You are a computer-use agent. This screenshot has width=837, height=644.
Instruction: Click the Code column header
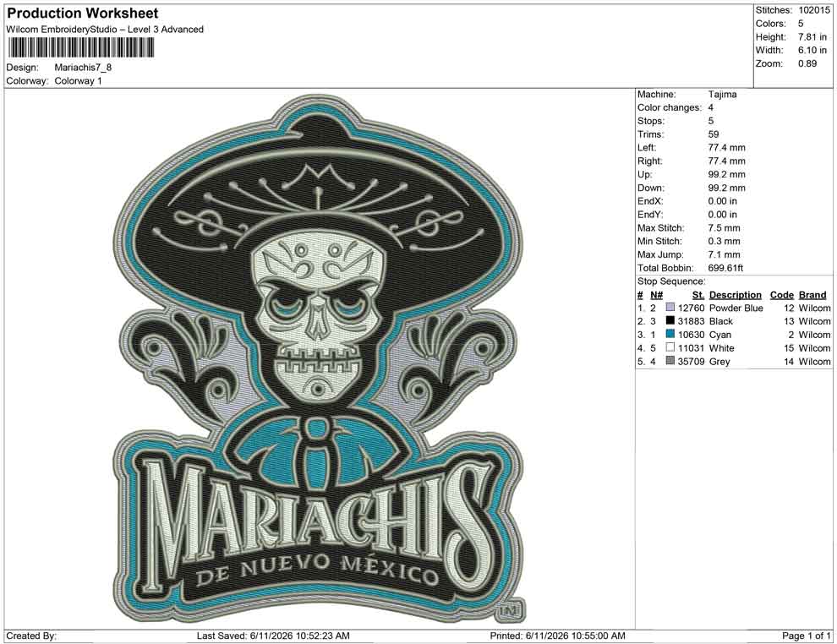coord(781,294)
